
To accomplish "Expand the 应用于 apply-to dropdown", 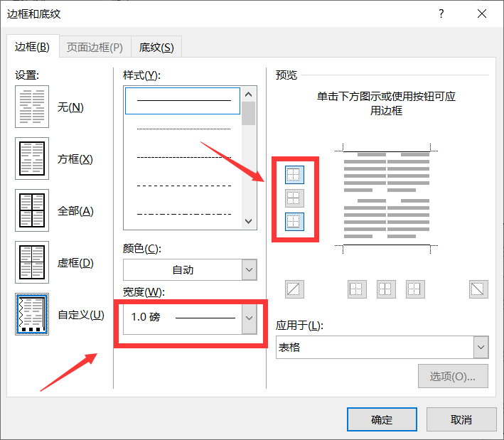I will coord(481,347).
